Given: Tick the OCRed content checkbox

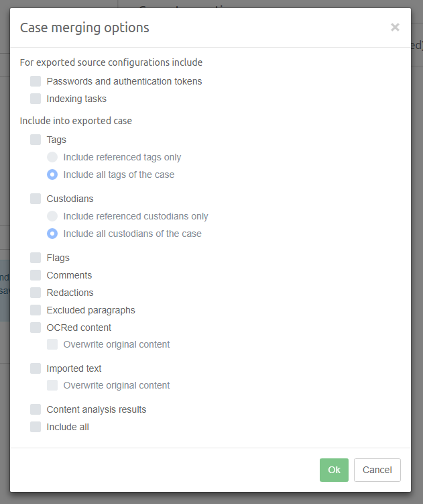Looking at the screenshot, I should pos(36,327).
